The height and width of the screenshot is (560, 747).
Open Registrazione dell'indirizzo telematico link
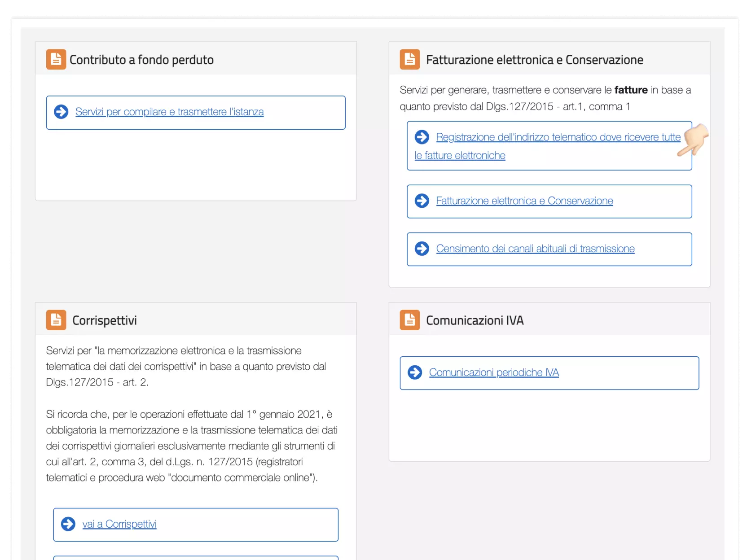(548, 146)
